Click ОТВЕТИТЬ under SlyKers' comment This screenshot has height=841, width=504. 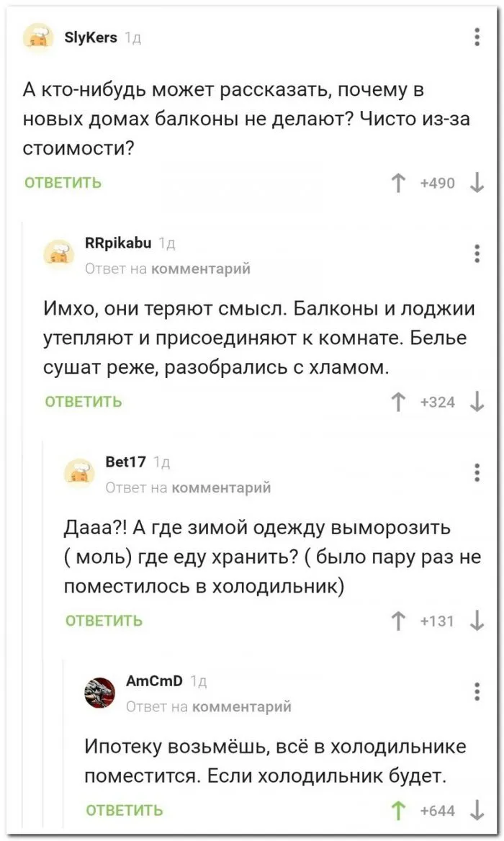pyautogui.click(x=63, y=183)
